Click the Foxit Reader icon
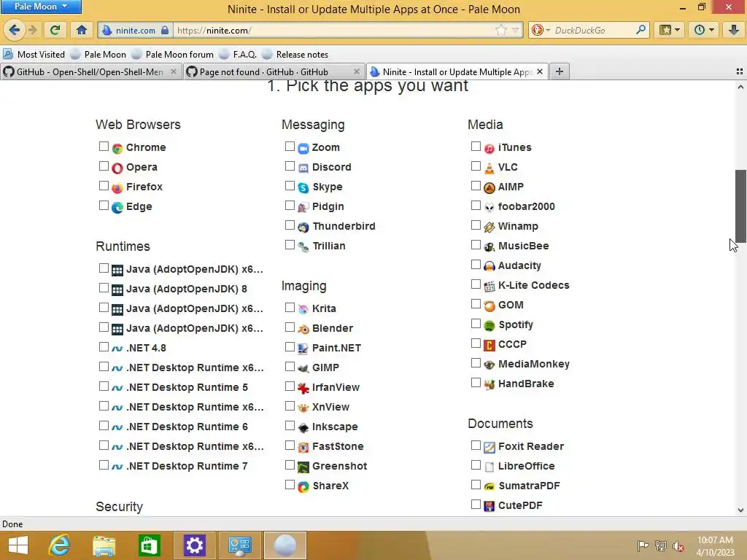The image size is (747, 560). coord(489,447)
